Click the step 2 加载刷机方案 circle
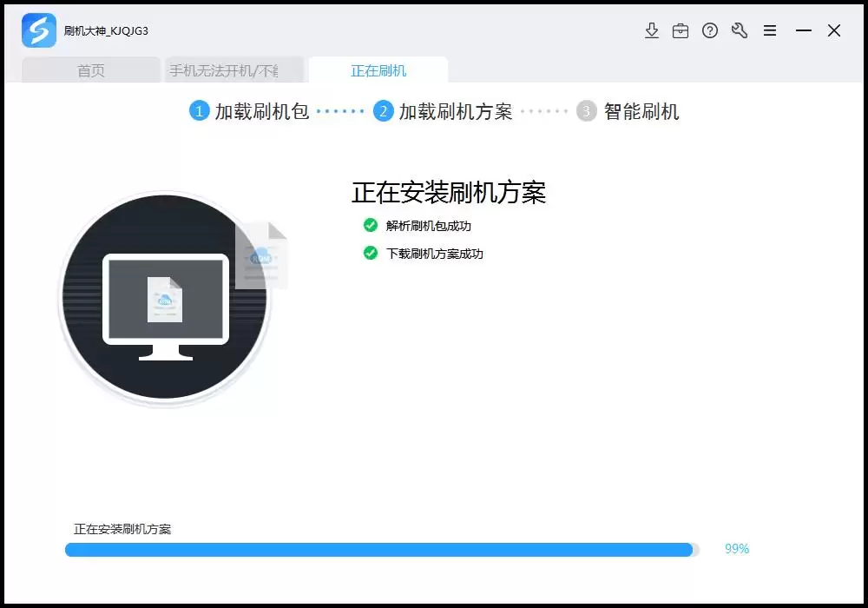The height and width of the screenshot is (608, 868). click(384, 111)
